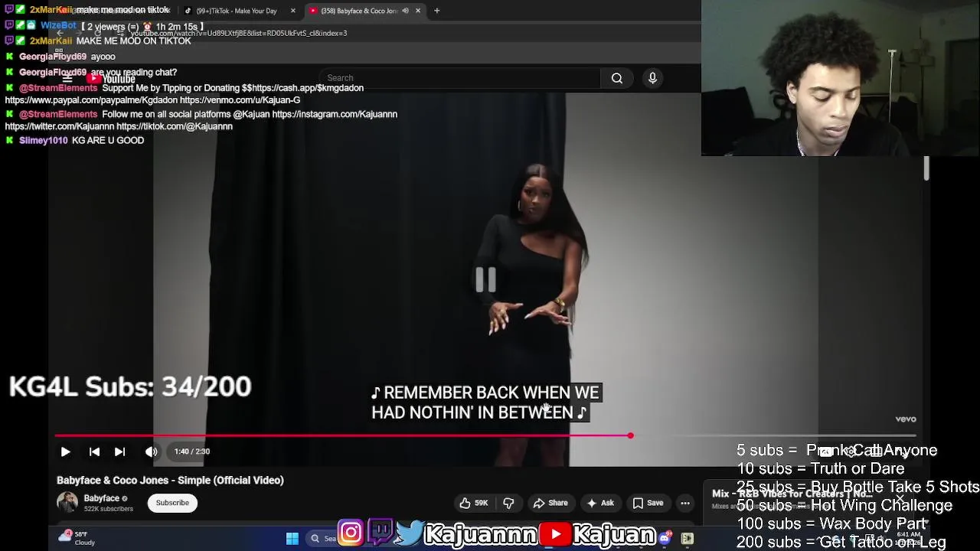Click the video title 'Babyface & Coco Jones - Simple'
The height and width of the screenshot is (551, 980).
[x=170, y=481]
